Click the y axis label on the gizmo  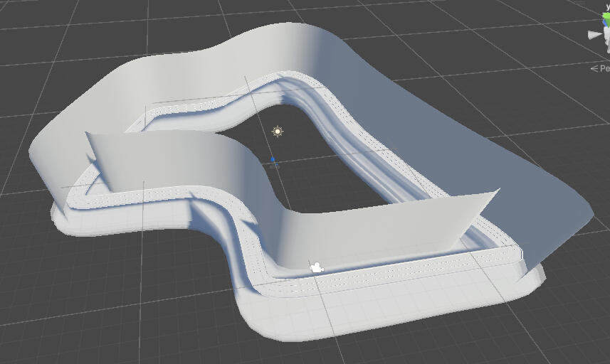click(x=607, y=7)
